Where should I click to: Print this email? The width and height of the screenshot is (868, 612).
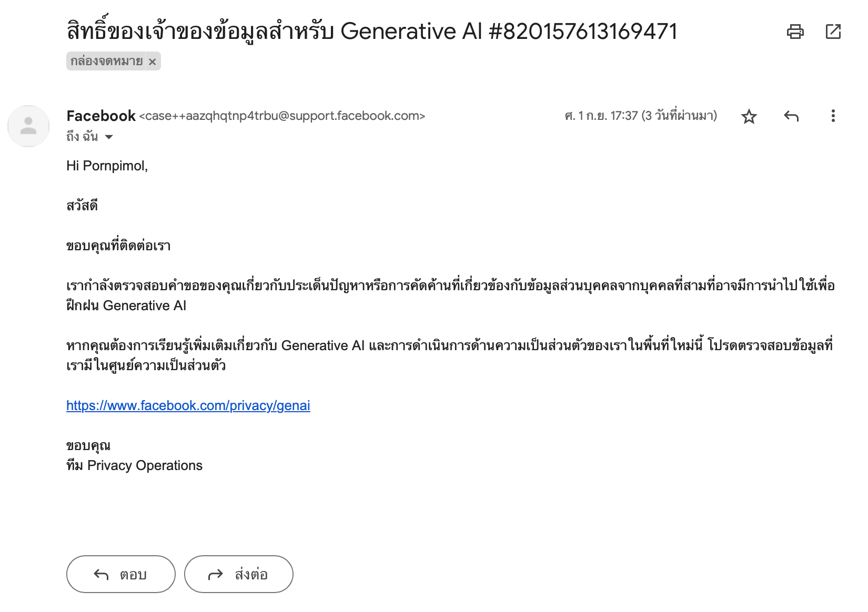tap(795, 32)
